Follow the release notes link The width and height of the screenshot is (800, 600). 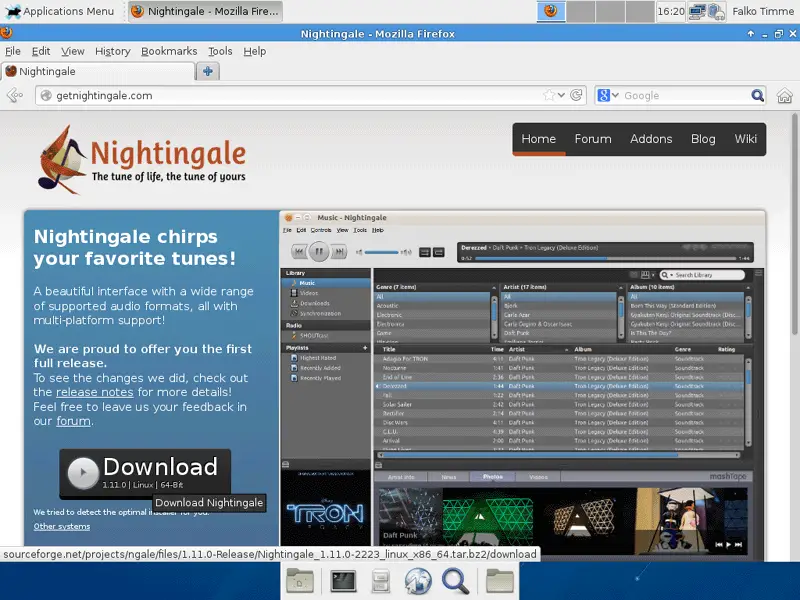(x=94, y=392)
